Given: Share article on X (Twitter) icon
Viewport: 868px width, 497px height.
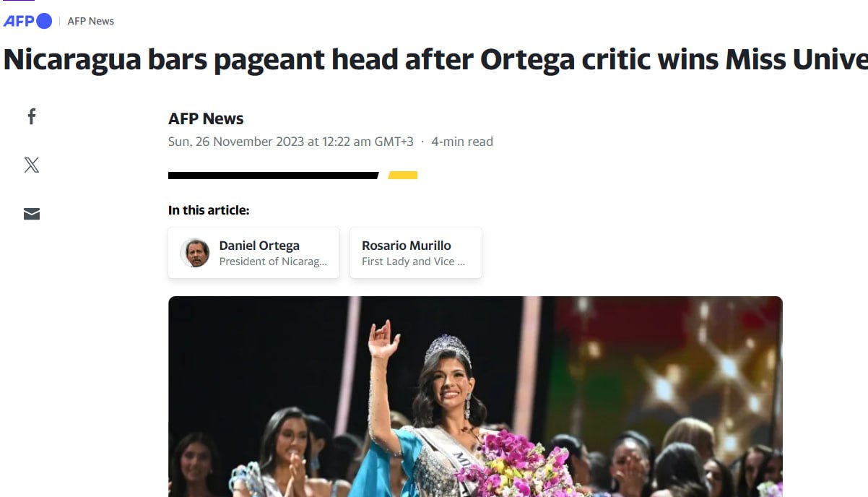Looking at the screenshot, I should [32, 165].
